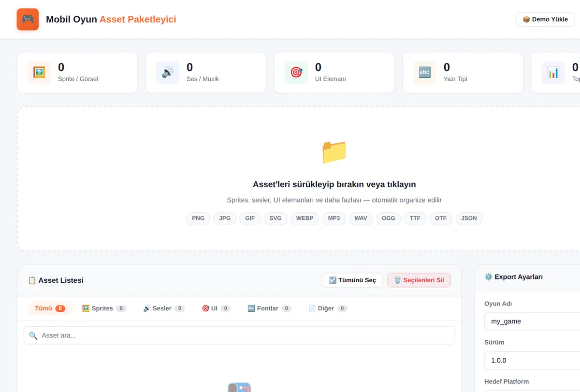This screenshot has height=392, width=580.
Task: Click the folder icon in the drop zone
Action: [334, 152]
